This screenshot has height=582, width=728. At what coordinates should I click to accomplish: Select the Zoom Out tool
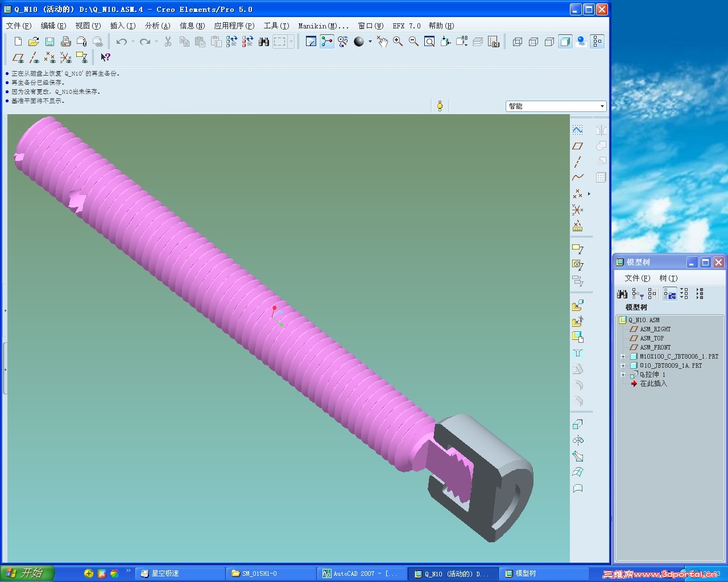click(413, 41)
